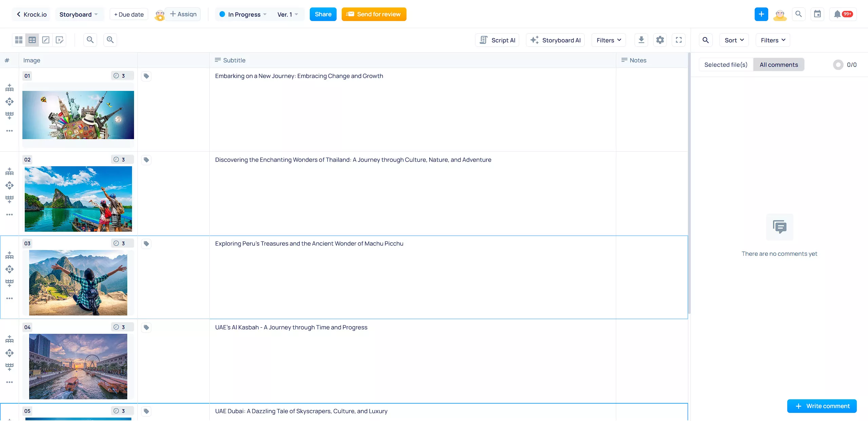Click the grid view icon

point(19,40)
